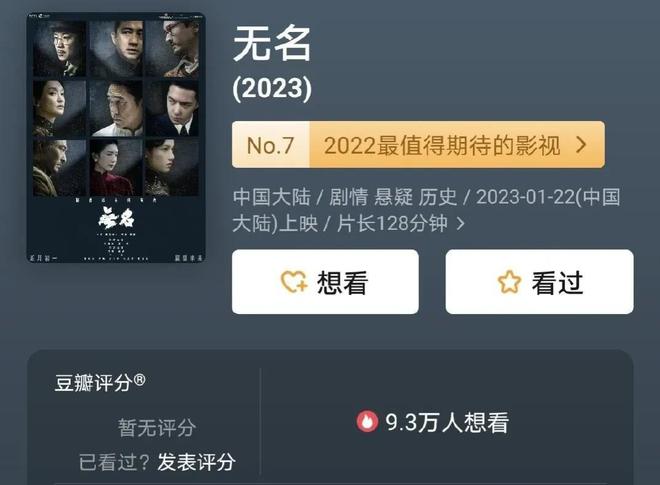Click the 看过 watched button
The width and height of the screenshot is (660, 485).
(x=540, y=282)
